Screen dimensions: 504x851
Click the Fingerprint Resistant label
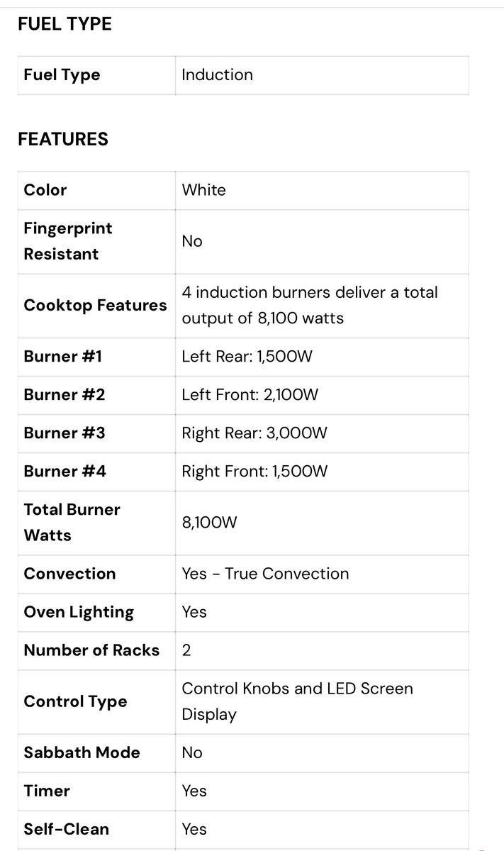(x=68, y=241)
